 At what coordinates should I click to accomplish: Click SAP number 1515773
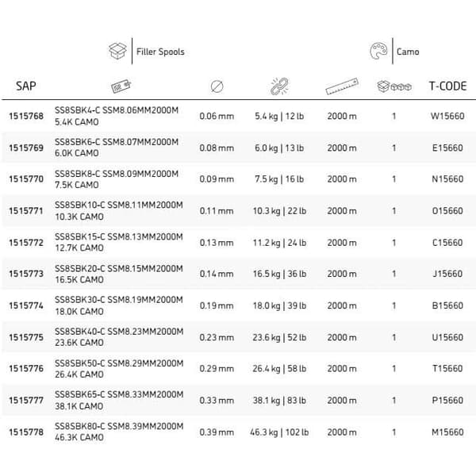[26, 274]
